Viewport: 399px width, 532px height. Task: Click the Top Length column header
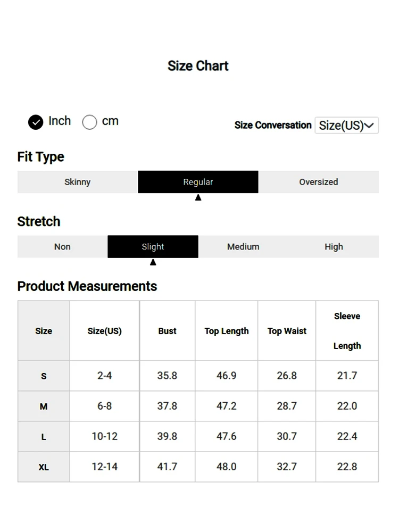pyautogui.click(x=227, y=331)
